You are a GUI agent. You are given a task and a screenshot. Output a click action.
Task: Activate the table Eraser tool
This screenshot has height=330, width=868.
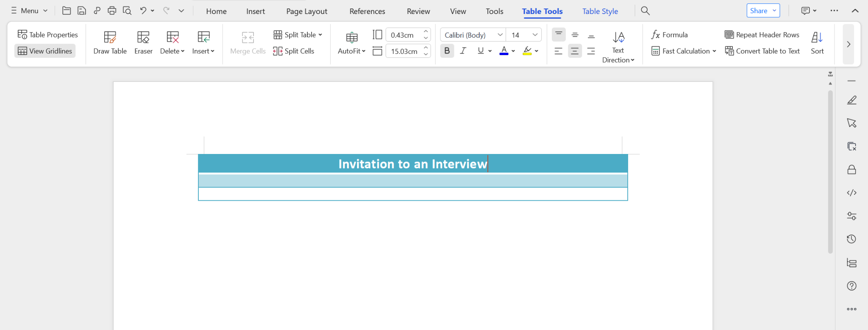point(143,43)
